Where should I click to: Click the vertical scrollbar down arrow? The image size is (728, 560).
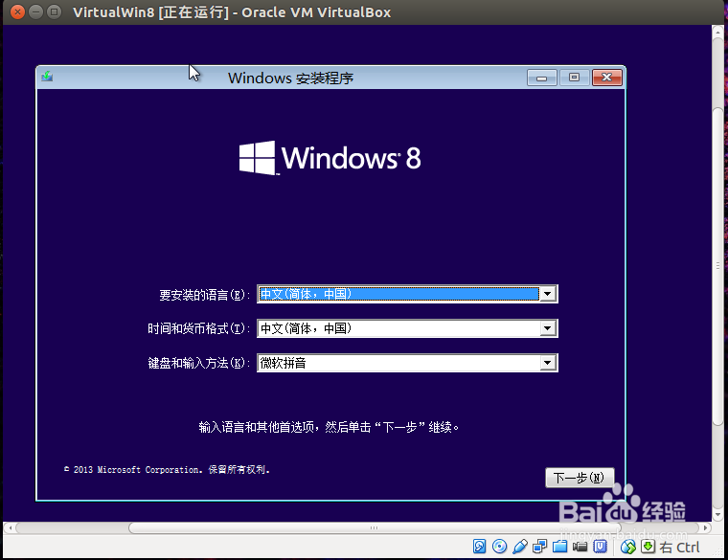tap(717, 515)
